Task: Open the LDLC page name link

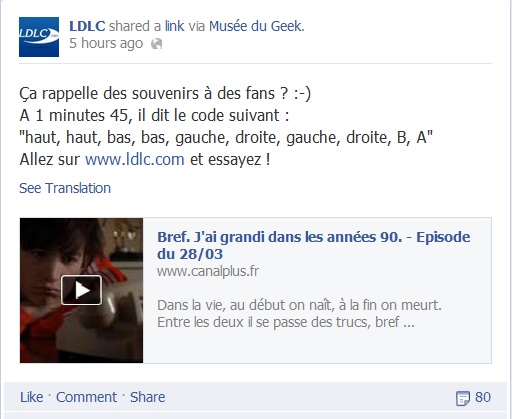Action: tap(87, 26)
